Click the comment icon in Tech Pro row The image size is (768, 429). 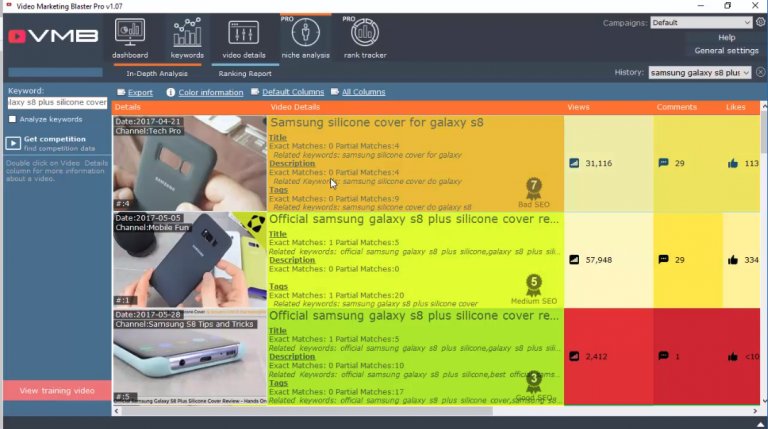coord(663,163)
